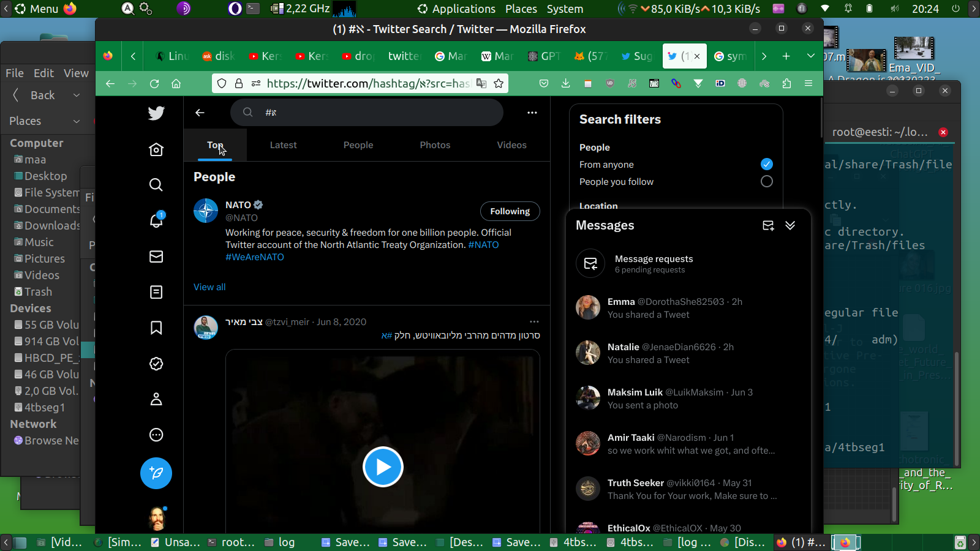This screenshot has width=980, height=551.
Task: Open the Edit menu in file manager
Action: click(43, 73)
